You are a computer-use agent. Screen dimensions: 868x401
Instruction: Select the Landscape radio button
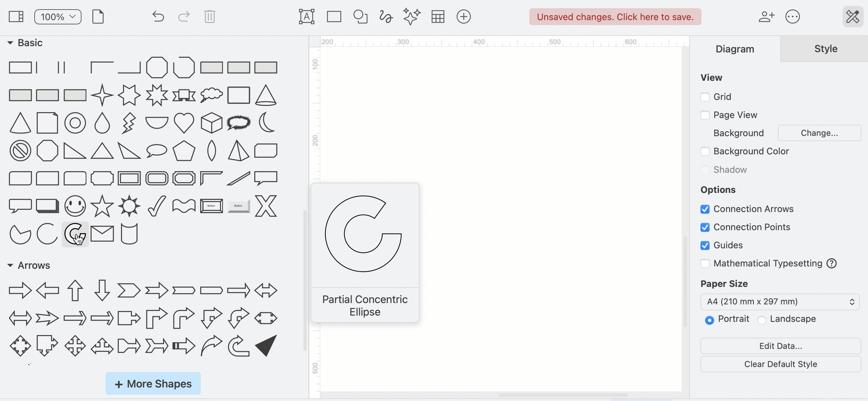point(761,320)
